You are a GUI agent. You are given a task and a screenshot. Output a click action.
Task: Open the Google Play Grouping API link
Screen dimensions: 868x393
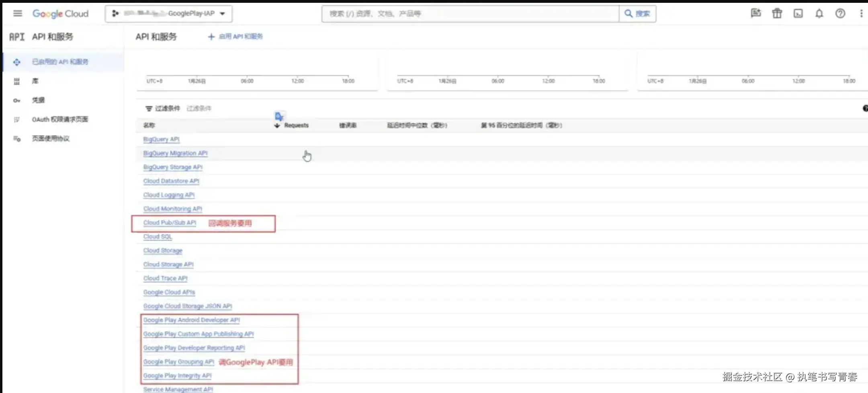(179, 362)
